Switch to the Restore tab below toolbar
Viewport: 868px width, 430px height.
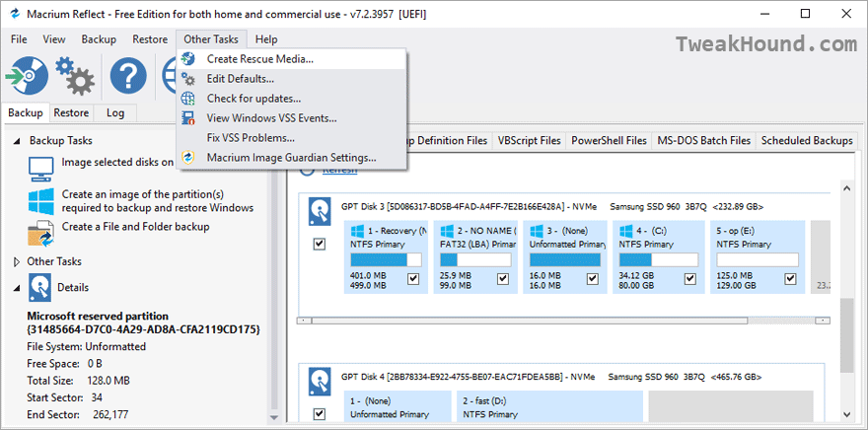(x=71, y=112)
